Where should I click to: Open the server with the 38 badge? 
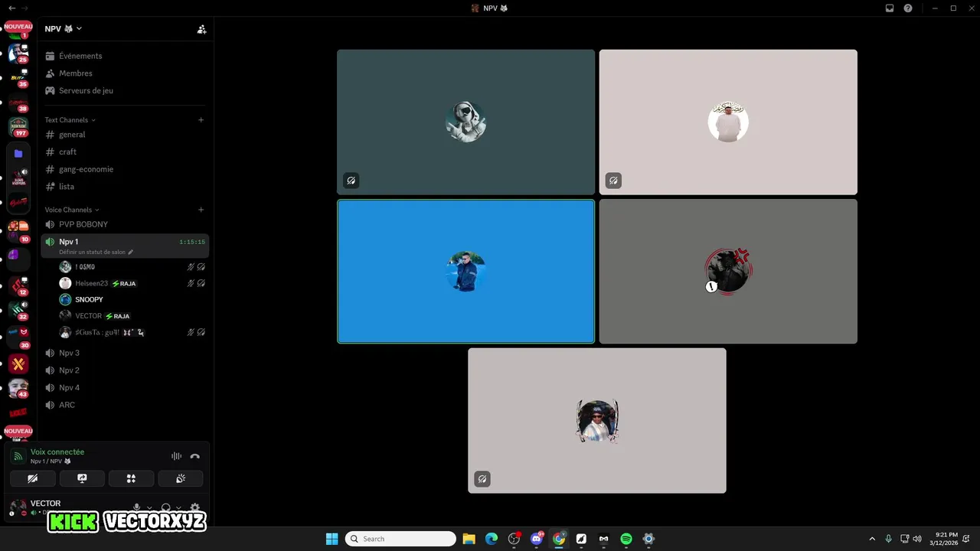18,103
